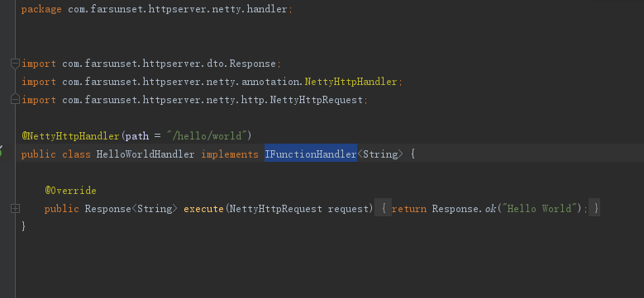Click the path attribute in the annotation
Viewport: 644px width, 298px height.
[136, 135]
